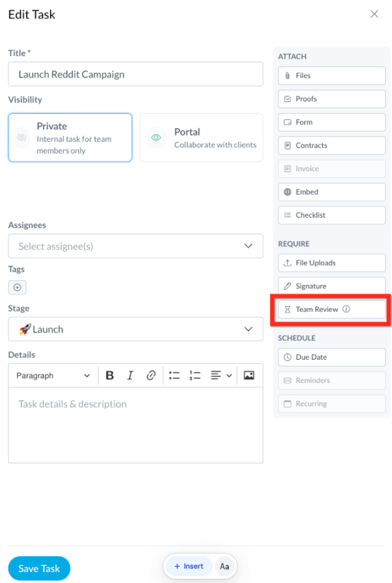The image size is (392, 583).
Task: Click the Title input field
Action: [136, 74]
